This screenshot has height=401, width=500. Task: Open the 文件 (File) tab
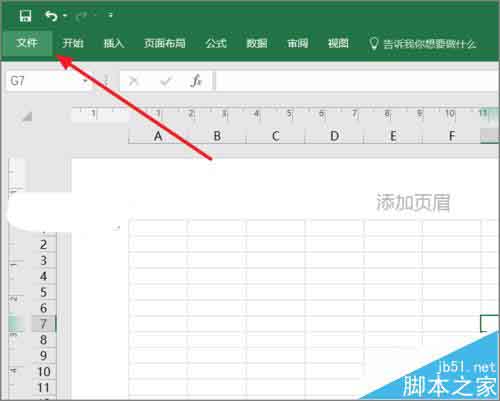click(x=27, y=43)
